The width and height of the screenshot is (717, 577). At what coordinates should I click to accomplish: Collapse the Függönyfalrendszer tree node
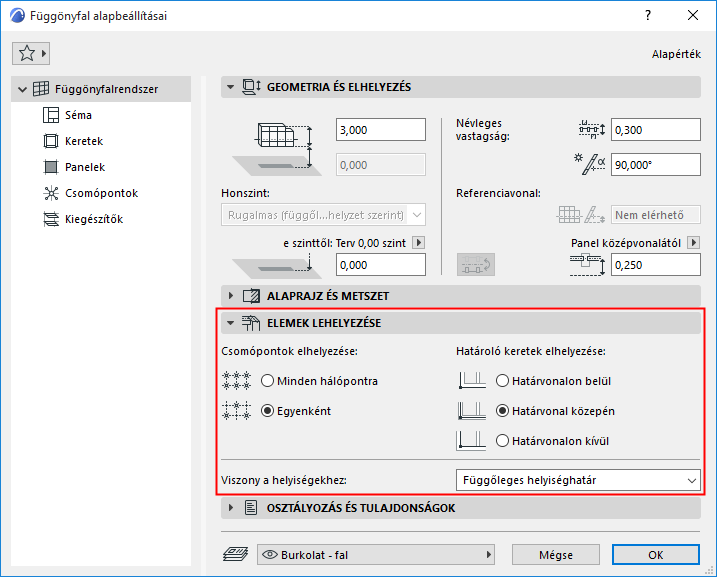pyautogui.click(x=22, y=89)
